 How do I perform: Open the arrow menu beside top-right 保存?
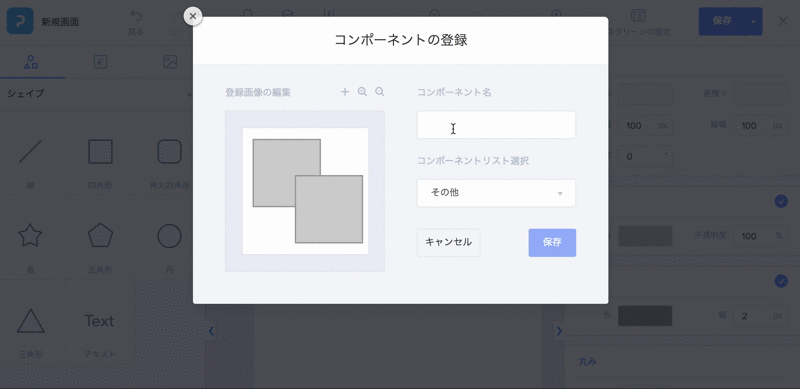[x=754, y=21]
